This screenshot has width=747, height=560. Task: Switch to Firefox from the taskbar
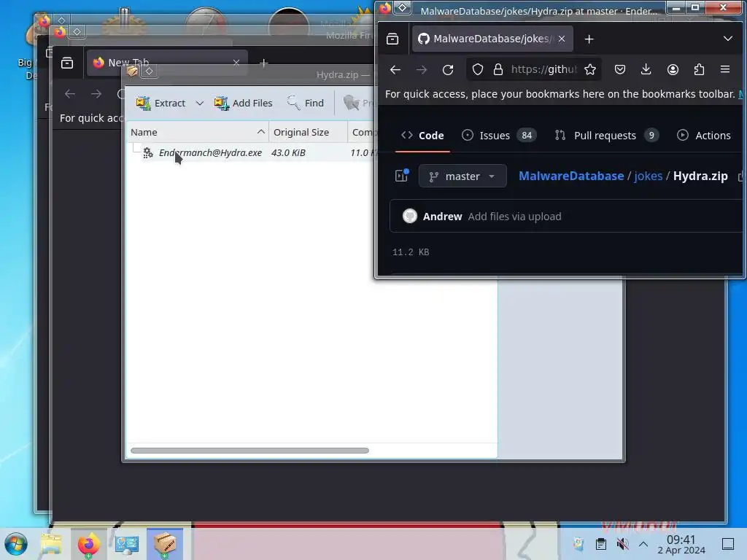point(88,544)
